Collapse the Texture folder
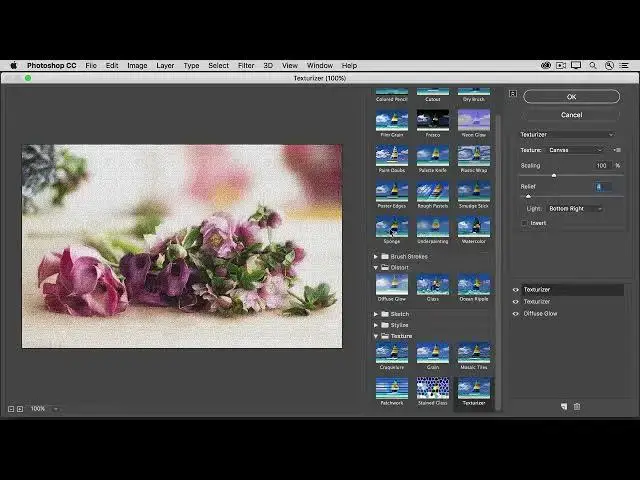This screenshot has height=480, width=640. pos(376,336)
